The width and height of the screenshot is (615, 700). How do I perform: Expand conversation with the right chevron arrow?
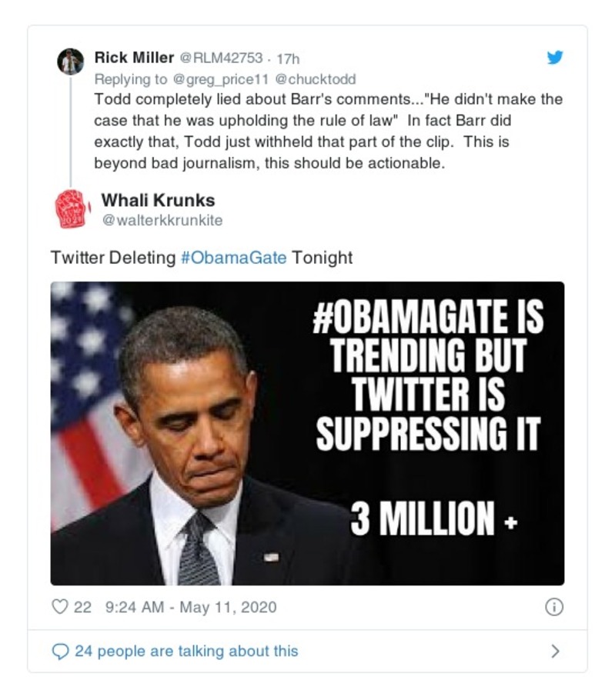tap(555, 652)
